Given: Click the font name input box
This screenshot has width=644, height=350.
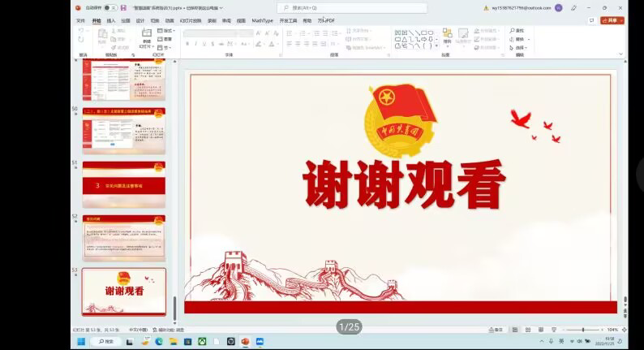Looking at the screenshot, I should point(209,33).
